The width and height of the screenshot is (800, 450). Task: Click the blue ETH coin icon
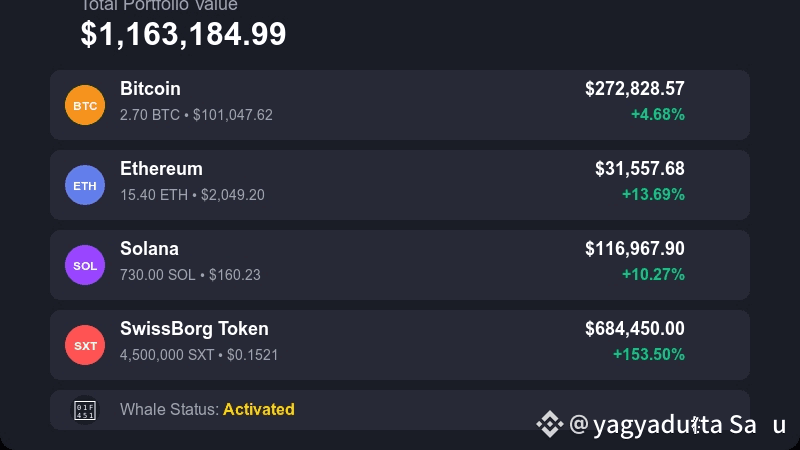tap(85, 185)
